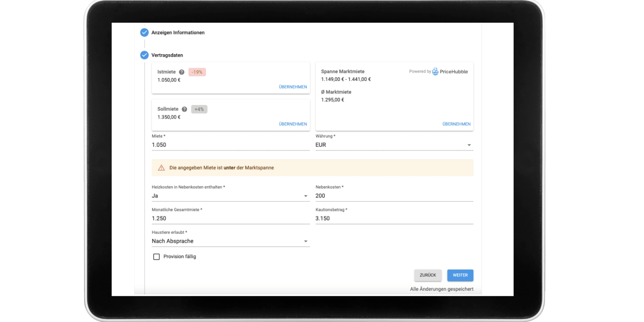Open the Haustiere erlaubt dropdown
The image size is (644, 322).
pyautogui.click(x=231, y=241)
